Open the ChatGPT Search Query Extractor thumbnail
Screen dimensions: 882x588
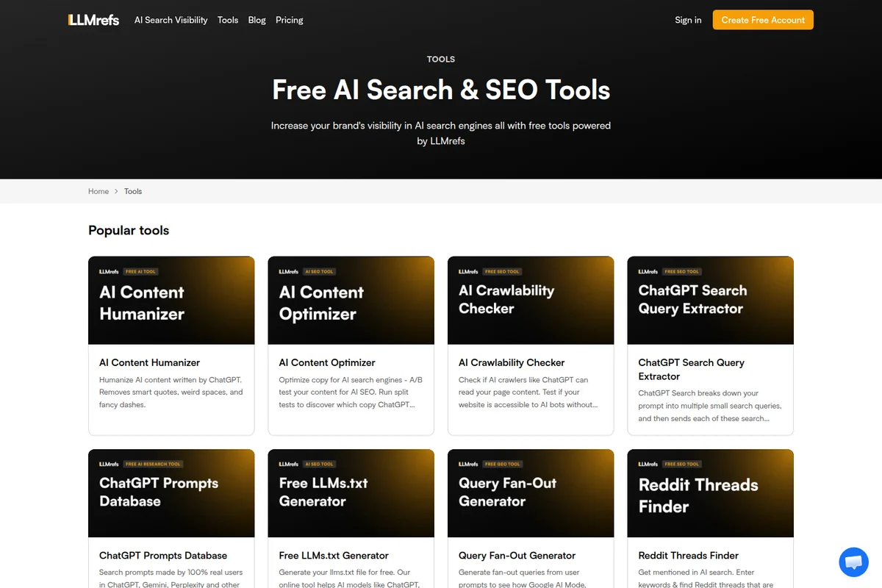710,300
